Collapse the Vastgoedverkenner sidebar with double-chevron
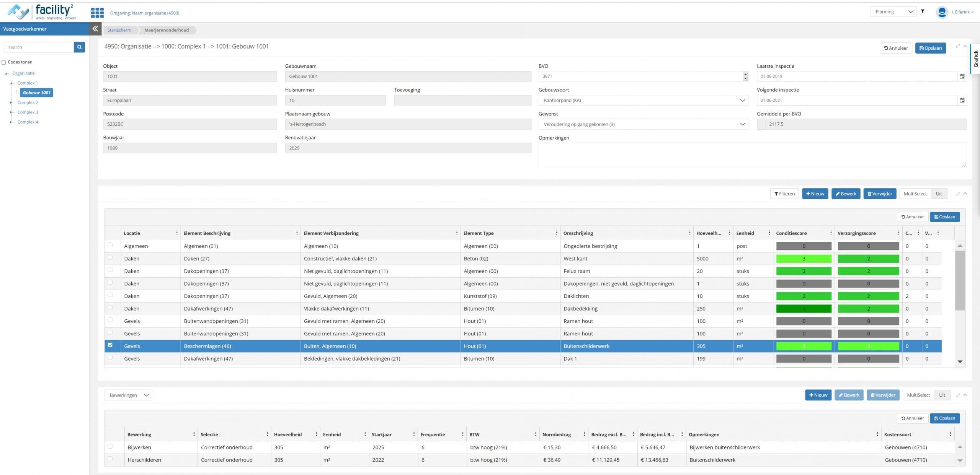 click(x=95, y=29)
